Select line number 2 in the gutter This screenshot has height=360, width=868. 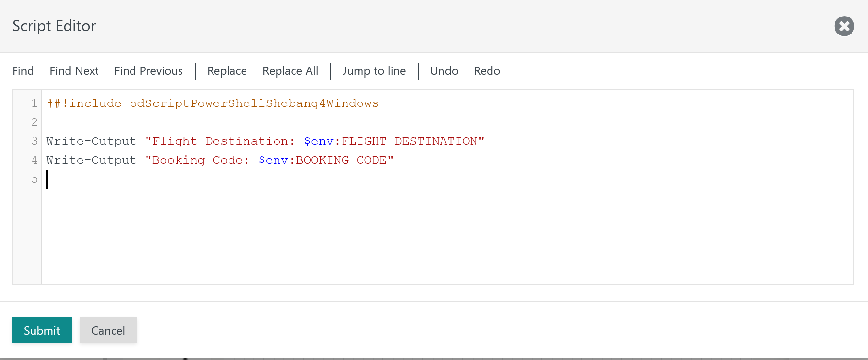click(34, 122)
